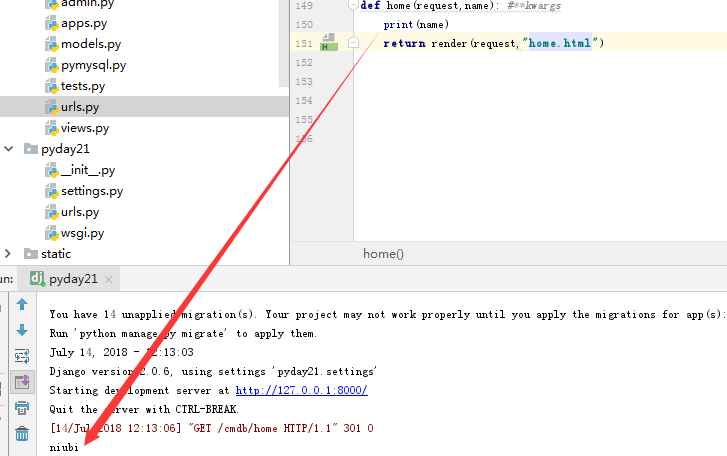
Task: Select highlighted urls.py above views.py
Action: pyautogui.click(x=80, y=107)
